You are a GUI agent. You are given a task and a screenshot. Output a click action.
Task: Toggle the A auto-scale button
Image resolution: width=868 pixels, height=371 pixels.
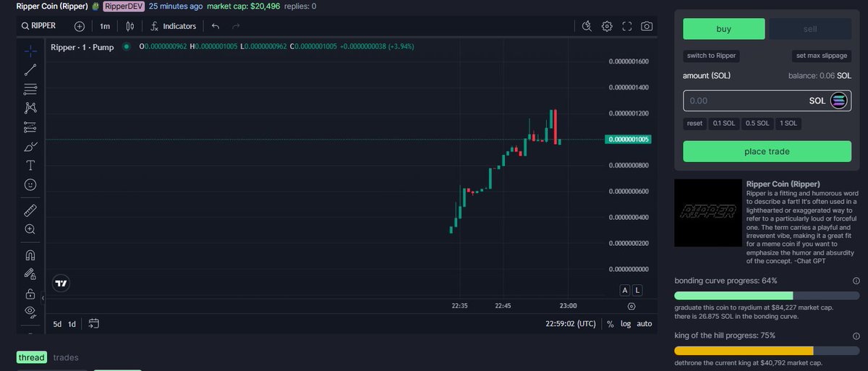click(625, 290)
